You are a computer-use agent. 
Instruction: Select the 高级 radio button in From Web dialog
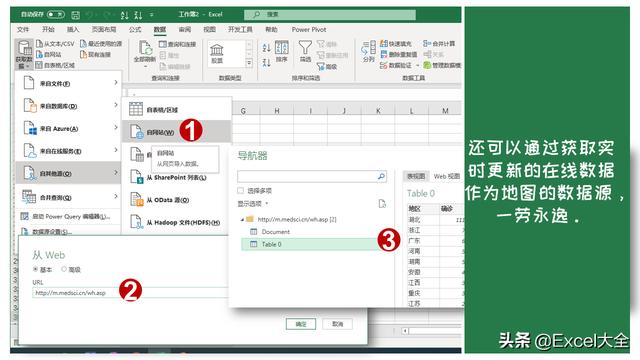point(64,269)
